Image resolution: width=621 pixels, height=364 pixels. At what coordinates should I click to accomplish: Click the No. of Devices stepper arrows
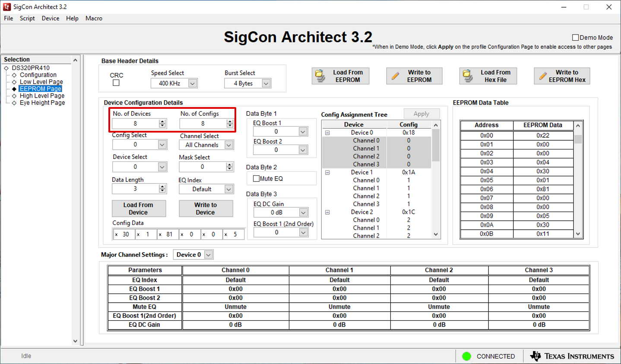tap(162, 123)
